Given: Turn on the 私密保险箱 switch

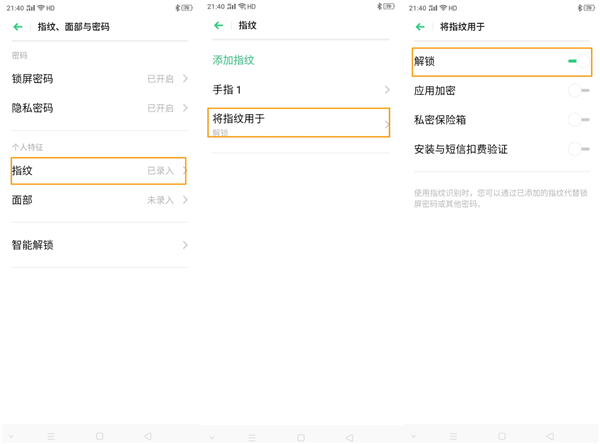Looking at the screenshot, I should point(576,120).
